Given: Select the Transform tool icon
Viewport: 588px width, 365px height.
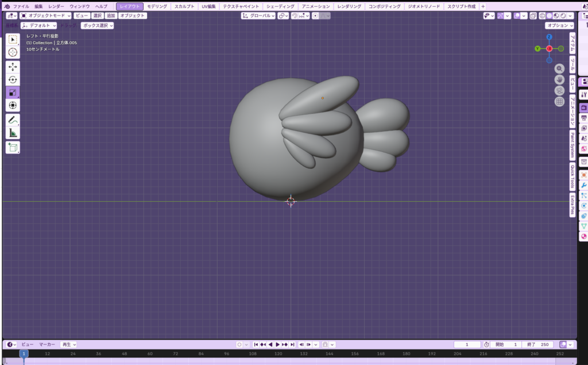Looking at the screenshot, I should click(13, 105).
